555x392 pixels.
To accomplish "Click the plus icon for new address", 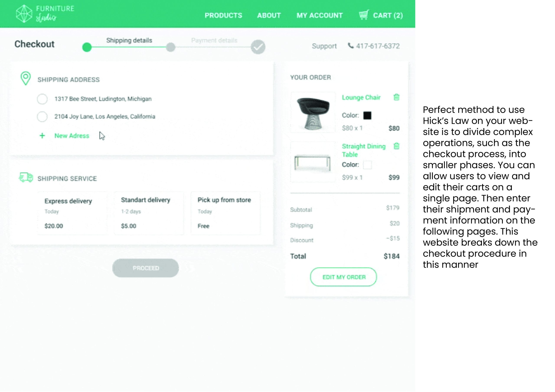I will click(42, 136).
